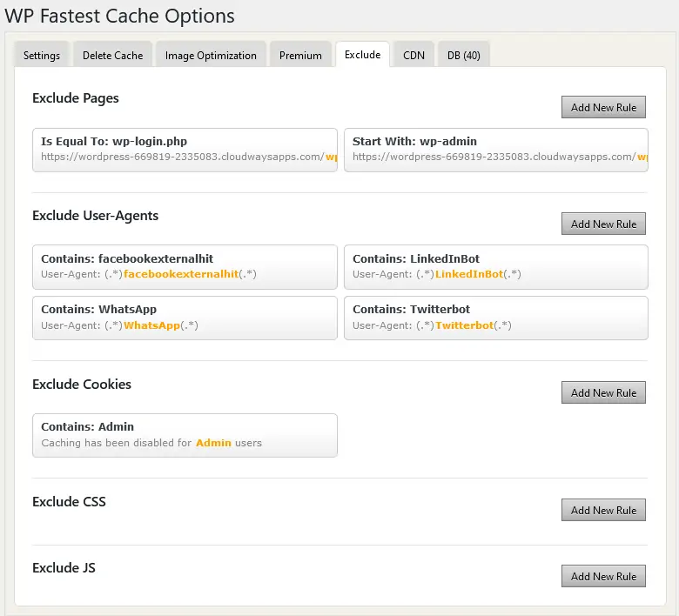Select the WhatsApp user-agent rule
Image resolution: width=679 pixels, height=616 pixels.
click(x=185, y=318)
